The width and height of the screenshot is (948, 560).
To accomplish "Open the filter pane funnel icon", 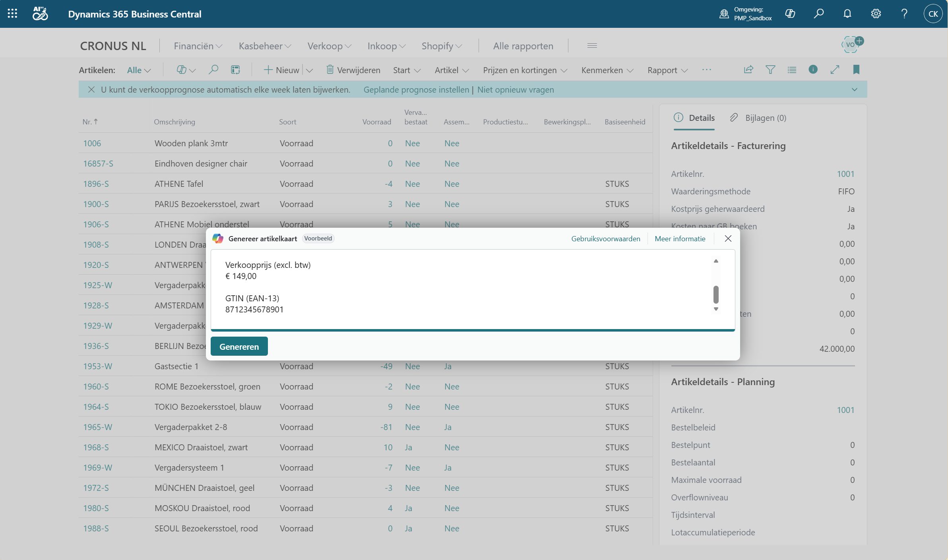I will (770, 70).
